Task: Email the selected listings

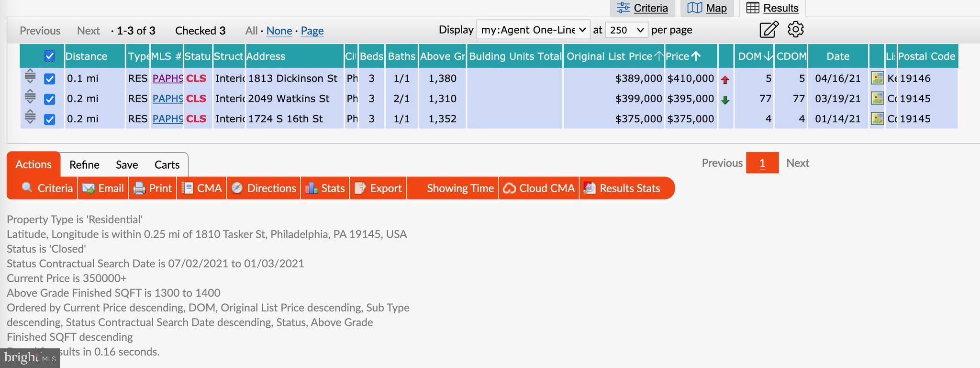Action: tap(103, 188)
